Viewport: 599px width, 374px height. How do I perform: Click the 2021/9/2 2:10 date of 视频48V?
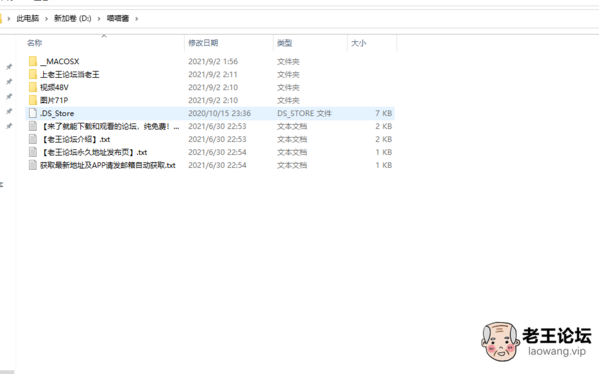213,87
